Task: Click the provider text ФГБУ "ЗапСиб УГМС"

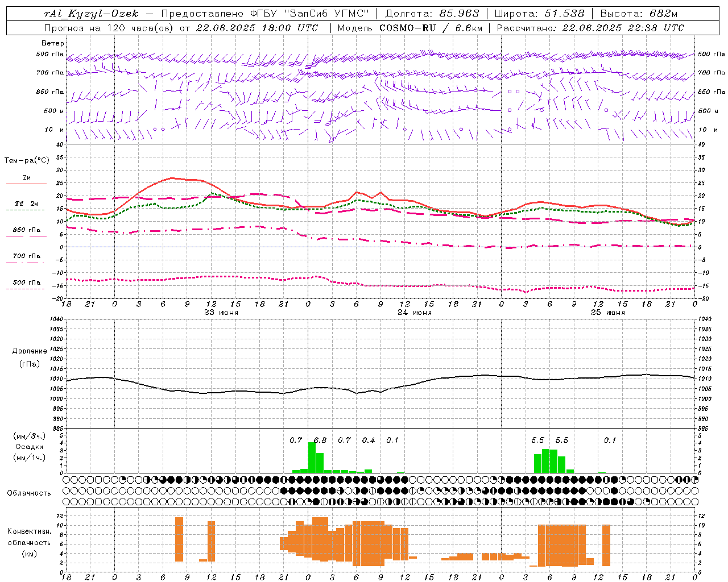Action: click(x=311, y=14)
